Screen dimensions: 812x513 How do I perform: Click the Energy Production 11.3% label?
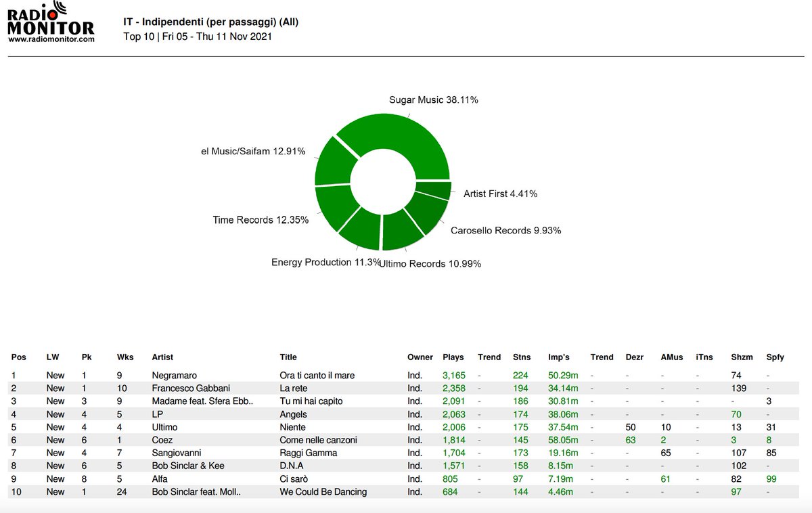325,262
